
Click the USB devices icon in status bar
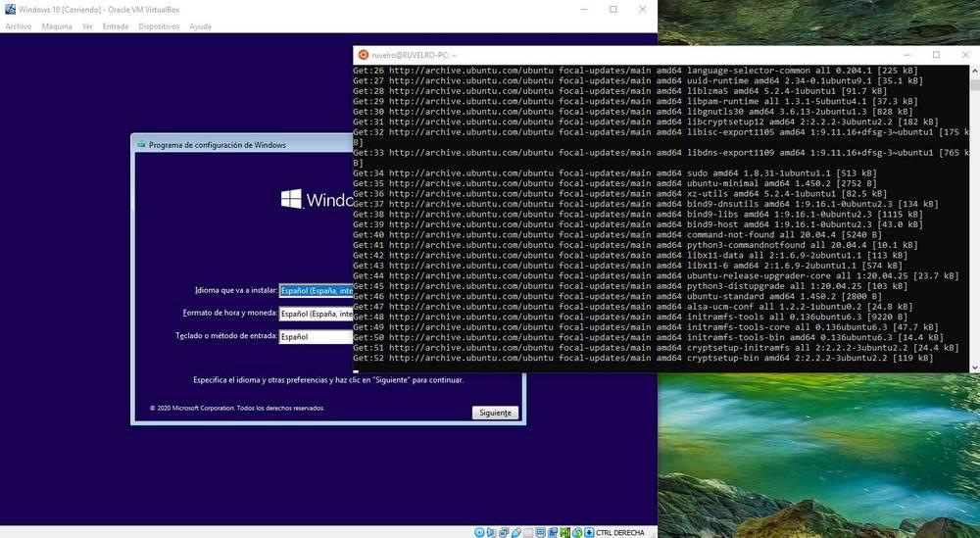[516, 532]
